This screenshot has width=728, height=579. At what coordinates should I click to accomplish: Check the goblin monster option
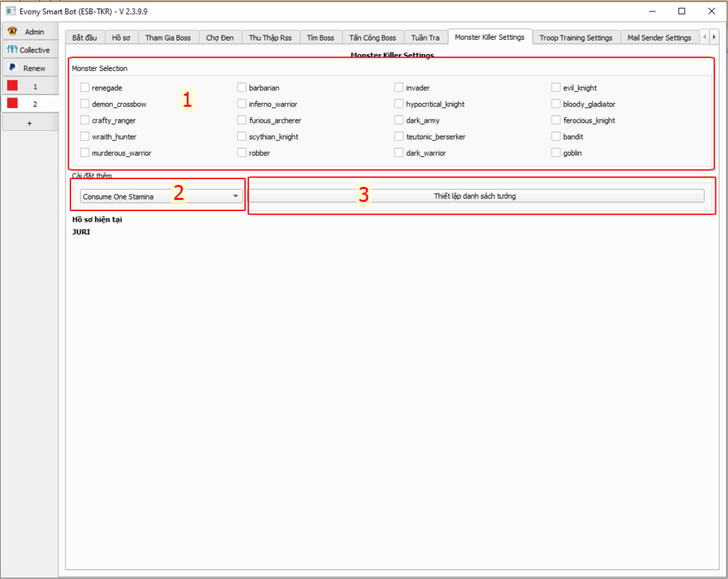[557, 153]
